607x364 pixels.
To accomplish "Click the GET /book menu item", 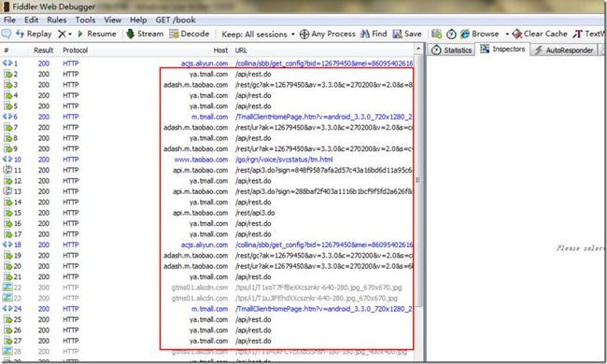I will coord(176,20).
